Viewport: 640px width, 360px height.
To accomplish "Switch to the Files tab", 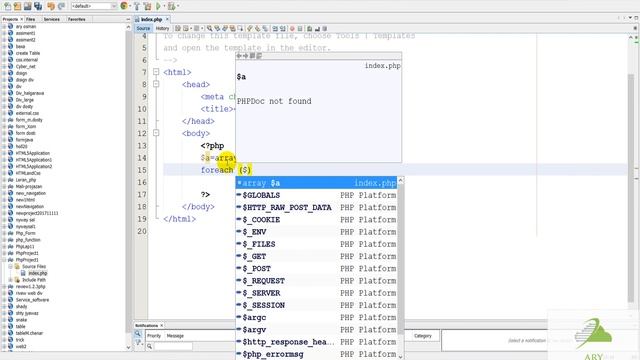I will click(x=31, y=19).
